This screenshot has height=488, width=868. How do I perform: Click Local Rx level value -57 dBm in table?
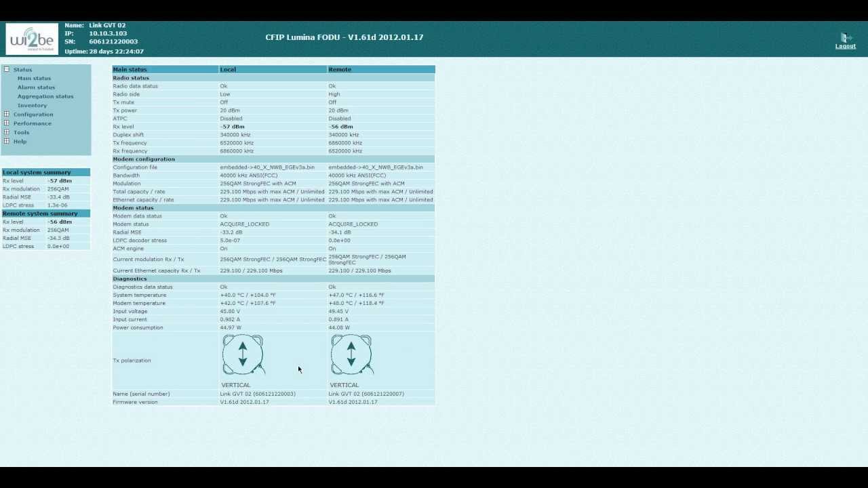coord(232,127)
